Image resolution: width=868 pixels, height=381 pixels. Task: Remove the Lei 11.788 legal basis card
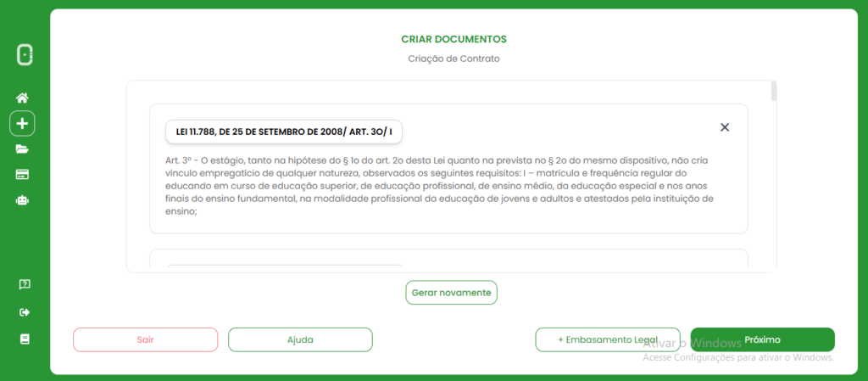tap(725, 127)
